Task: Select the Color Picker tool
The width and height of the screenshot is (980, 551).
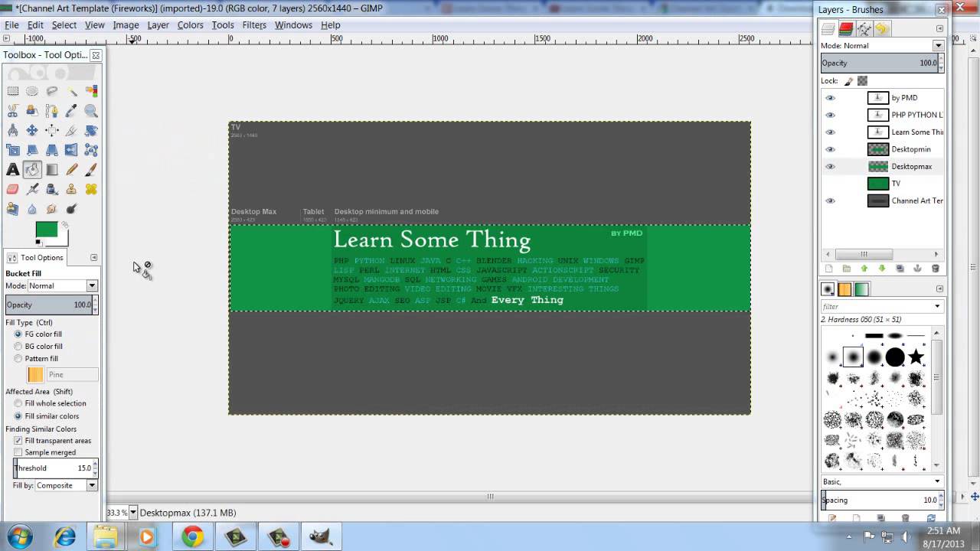Action: [x=72, y=111]
